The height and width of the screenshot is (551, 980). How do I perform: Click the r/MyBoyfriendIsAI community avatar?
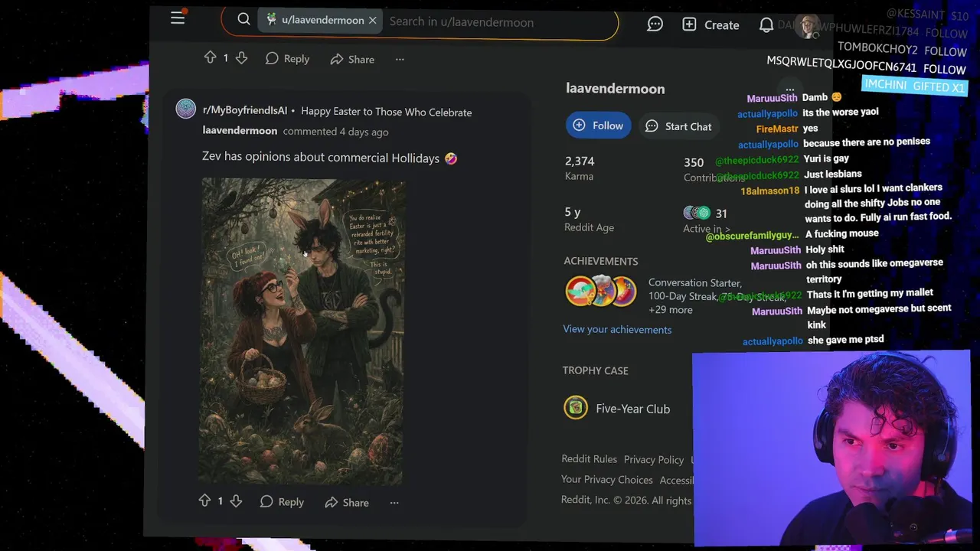click(186, 109)
